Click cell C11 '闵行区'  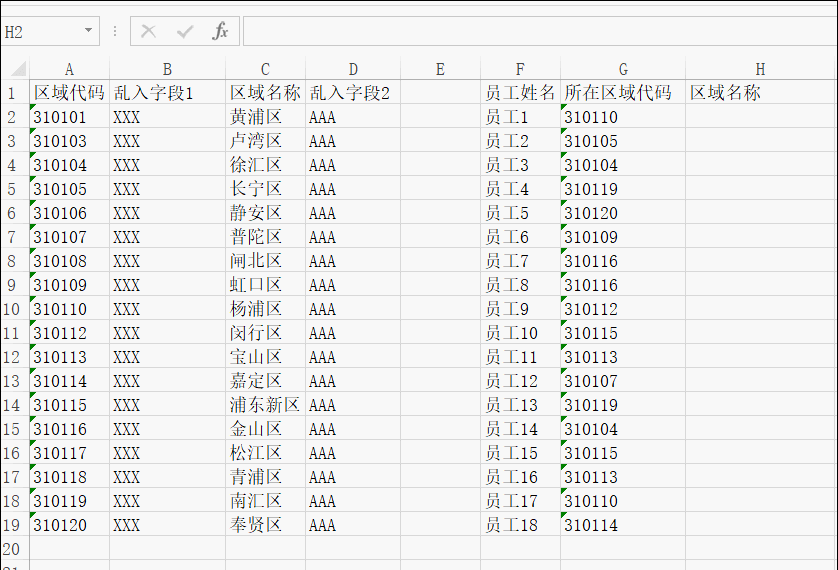(x=266, y=333)
